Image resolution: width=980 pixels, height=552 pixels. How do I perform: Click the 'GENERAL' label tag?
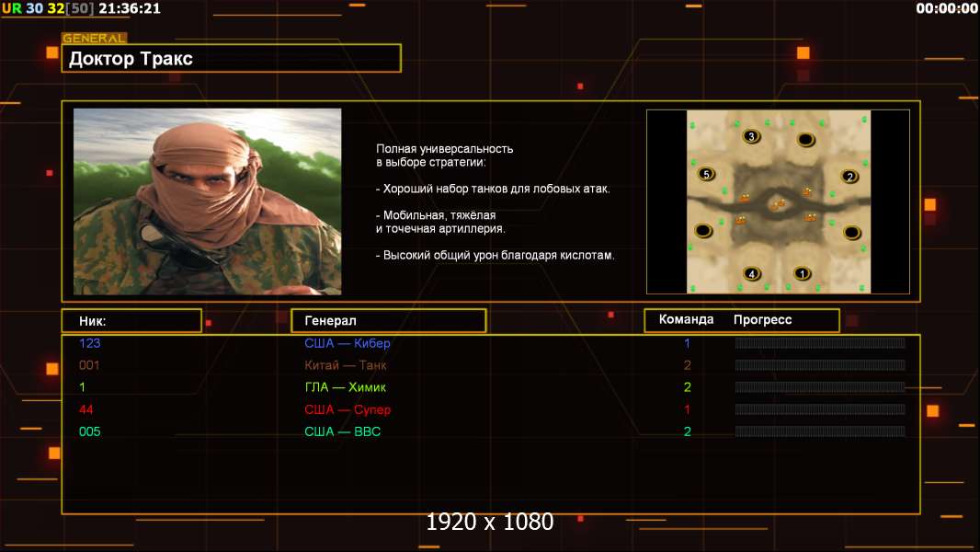point(95,38)
